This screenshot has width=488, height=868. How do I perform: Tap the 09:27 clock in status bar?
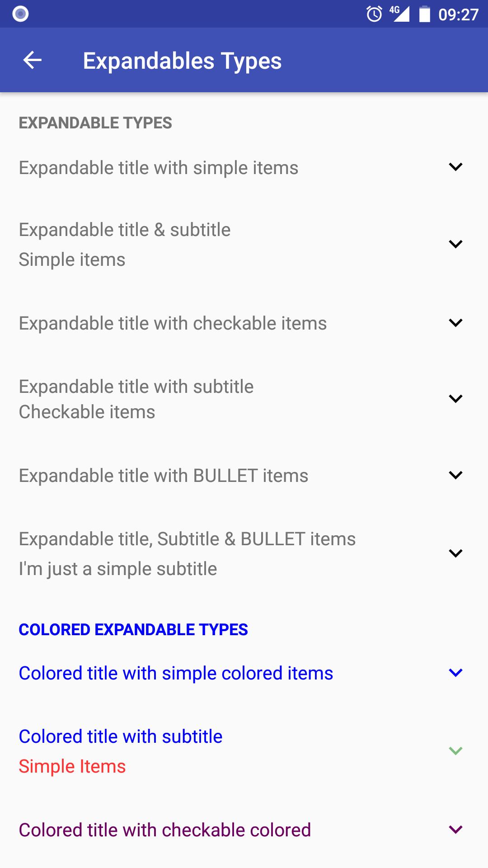pos(458,14)
